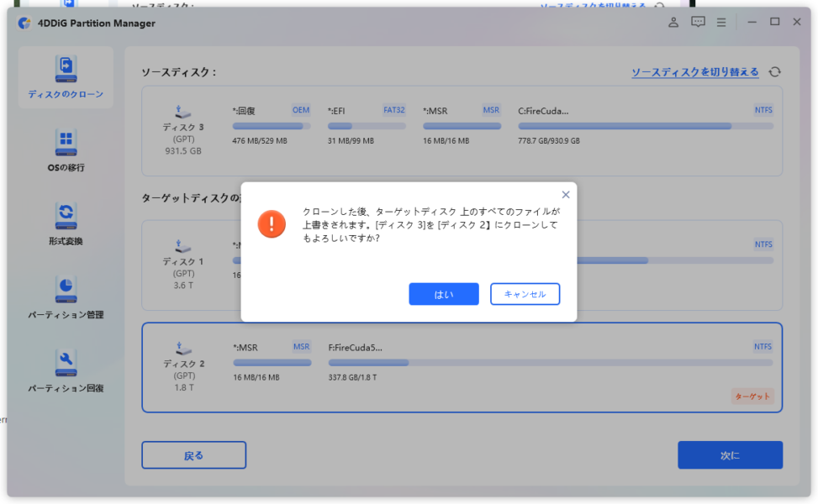818x504 pixels.
Task: Click the refresh icon beside ソースディスクを切り替える
Action: coord(774,72)
